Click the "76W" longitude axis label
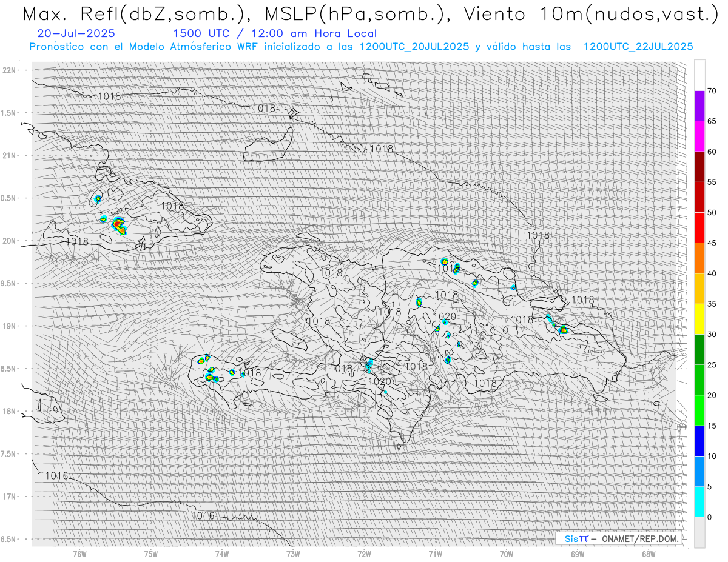728x562 pixels. coord(79,554)
